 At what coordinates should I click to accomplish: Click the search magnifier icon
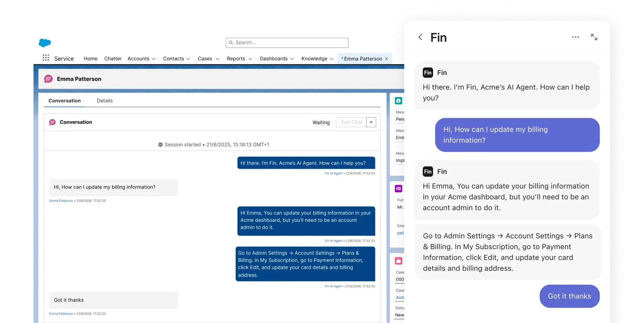[231, 43]
